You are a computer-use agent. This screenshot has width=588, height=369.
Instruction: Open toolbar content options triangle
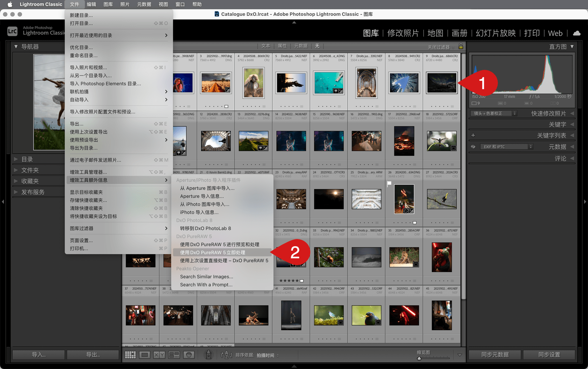[x=460, y=355]
